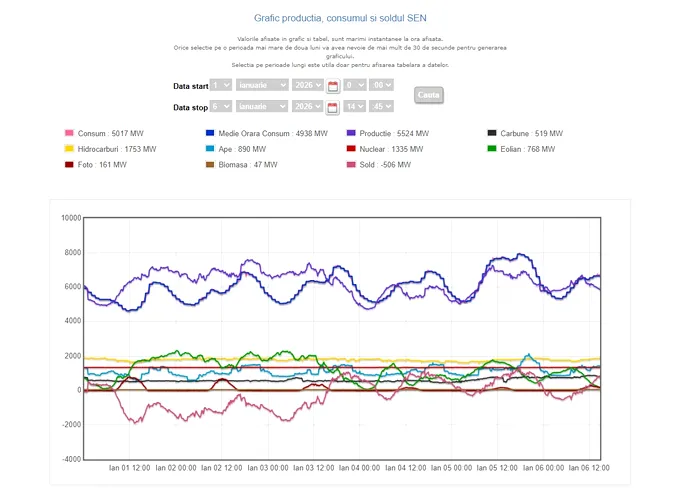The height and width of the screenshot is (493, 700).
Task: Click the dark red Foto legend swatch
Action: tap(69, 165)
